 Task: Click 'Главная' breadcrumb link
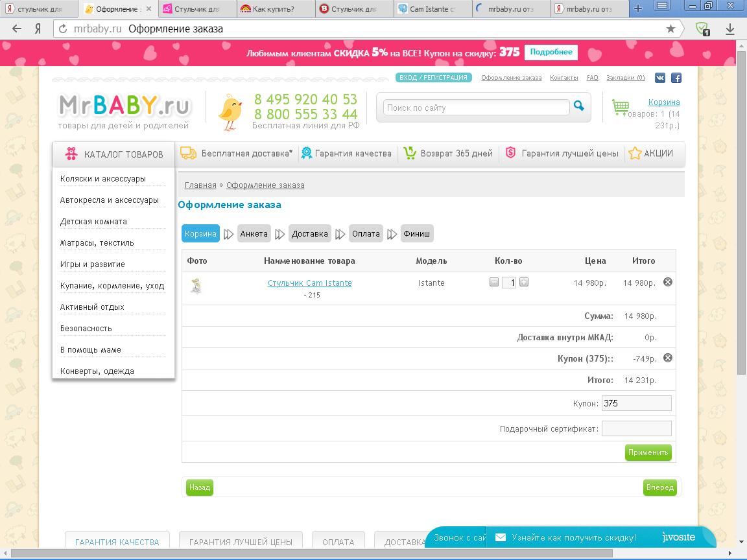[200, 185]
